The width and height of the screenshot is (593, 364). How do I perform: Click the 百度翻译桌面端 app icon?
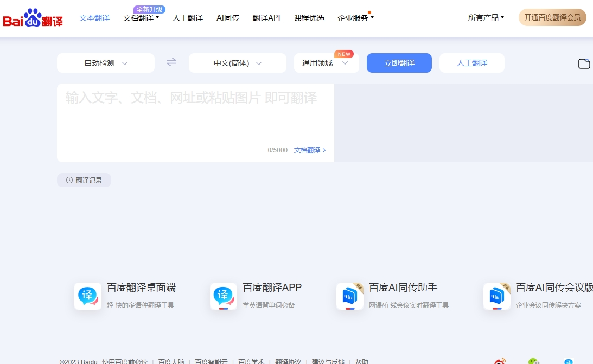(88, 296)
